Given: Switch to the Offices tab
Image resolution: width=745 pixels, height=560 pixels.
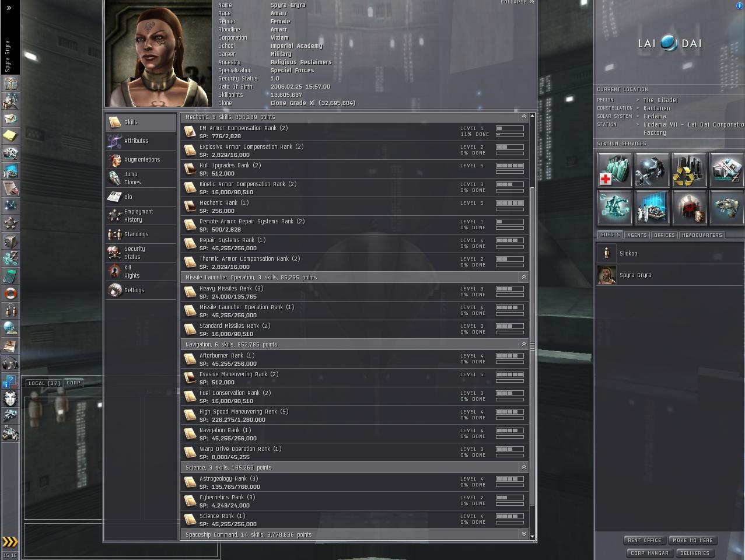Looking at the screenshot, I should click(664, 235).
